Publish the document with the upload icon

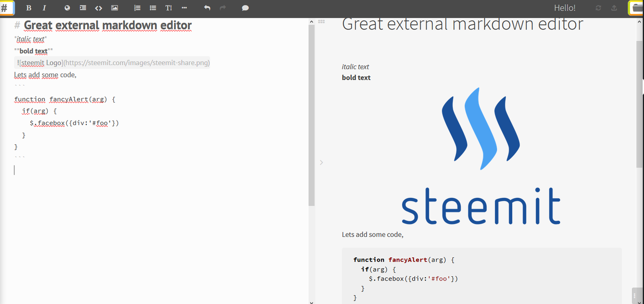[614, 8]
